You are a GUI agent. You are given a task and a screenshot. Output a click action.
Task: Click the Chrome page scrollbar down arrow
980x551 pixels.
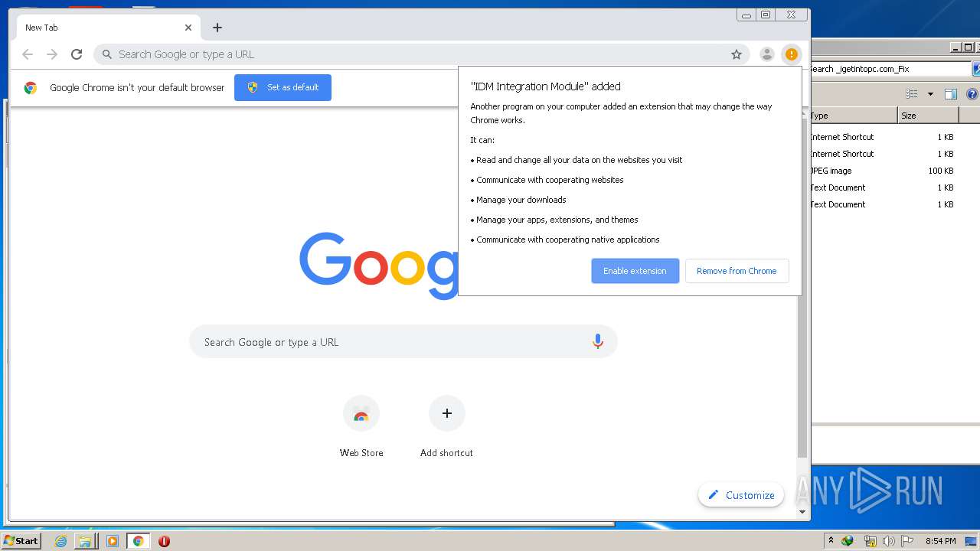[x=802, y=512]
